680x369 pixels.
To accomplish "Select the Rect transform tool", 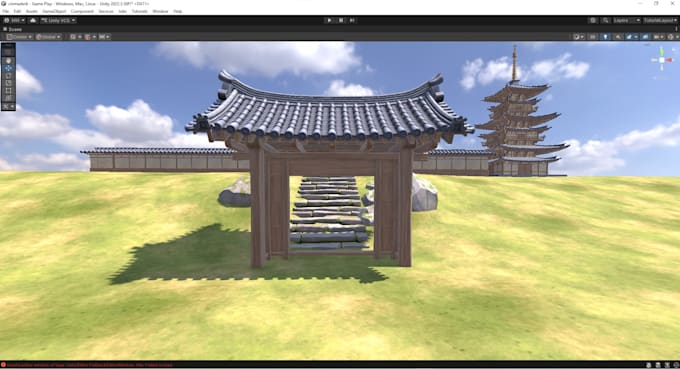I will coord(8,91).
